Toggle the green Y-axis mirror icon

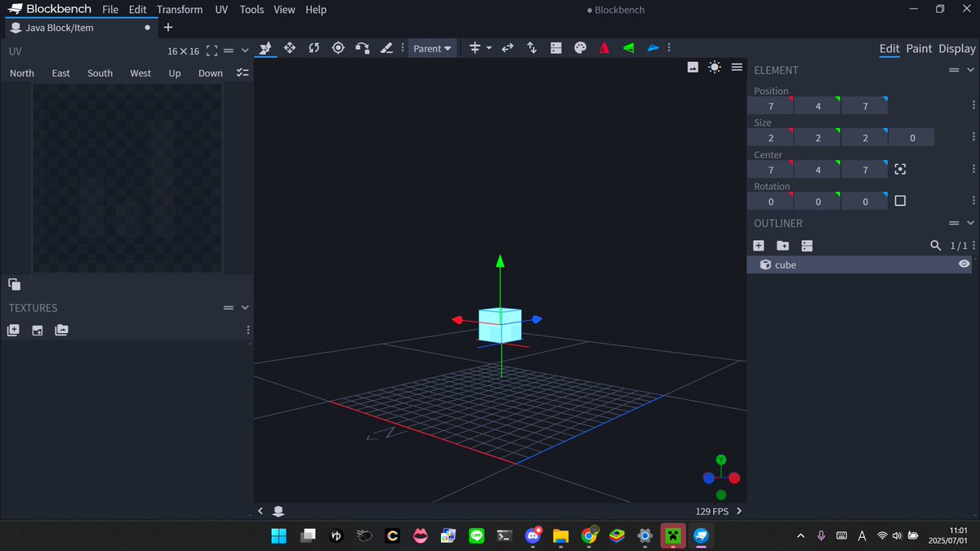[629, 48]
